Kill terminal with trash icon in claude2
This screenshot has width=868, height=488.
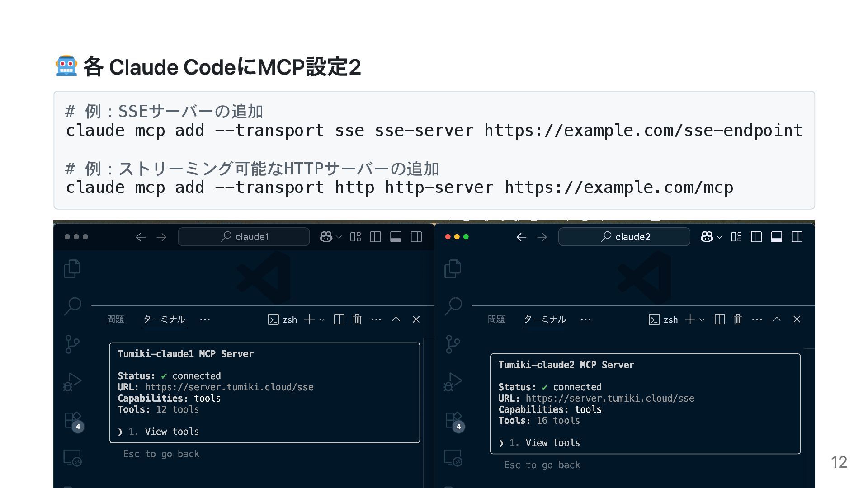click(x=738, y=319)
